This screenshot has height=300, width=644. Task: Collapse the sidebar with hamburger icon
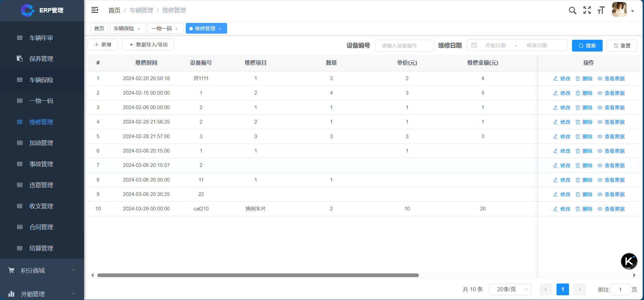[95, 10]
